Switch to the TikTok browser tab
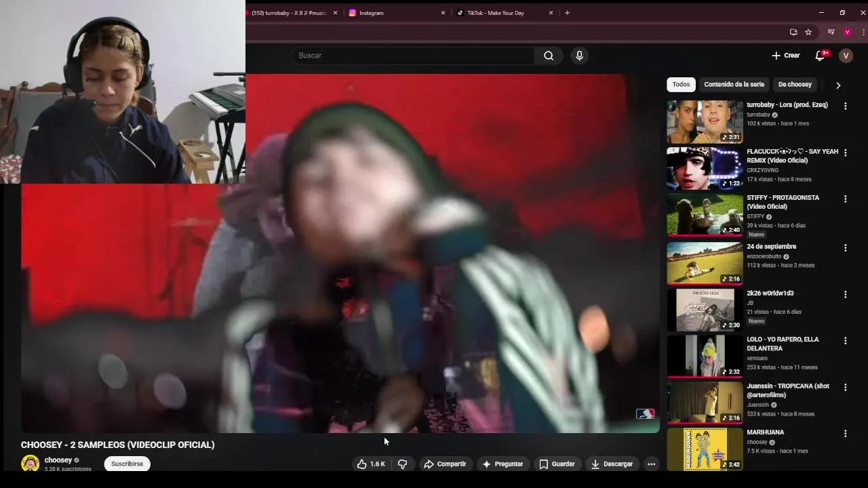Image resolution: width=868 pixels, height=488 pixels. 505,13
